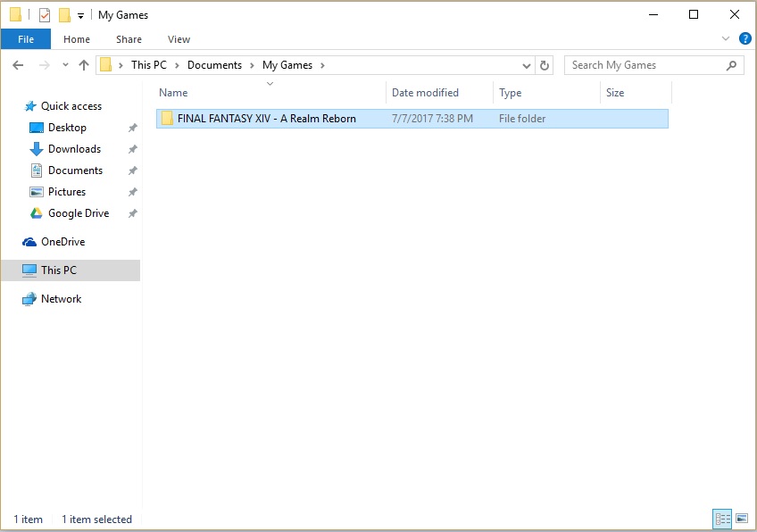Expand chevron after Documents breadcrumb
Image resolution: width=757 pixels, height=532 pixels.
[x=252, y=66]
